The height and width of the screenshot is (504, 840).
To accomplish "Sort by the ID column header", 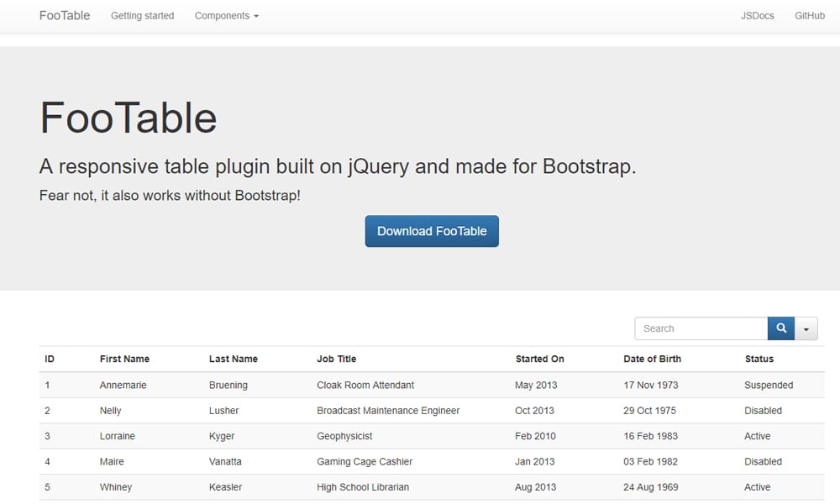I will [50, 359].
